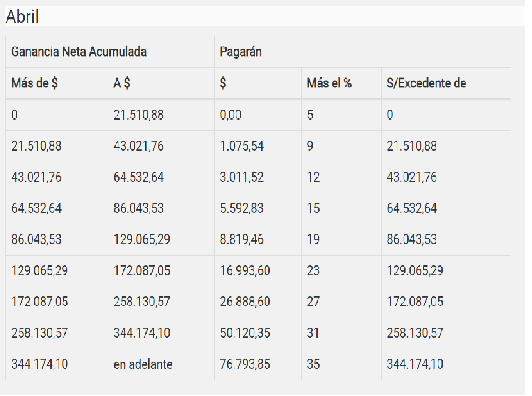Select the 27 percent cell
This screenshot has height=396, width=532.
point(313,302)
